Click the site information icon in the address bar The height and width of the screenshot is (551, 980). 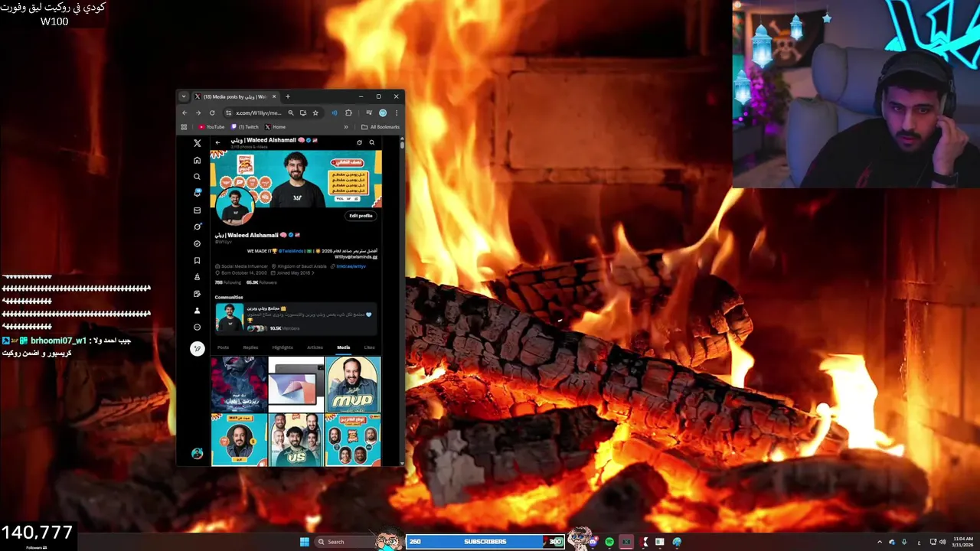pos(229,112)
